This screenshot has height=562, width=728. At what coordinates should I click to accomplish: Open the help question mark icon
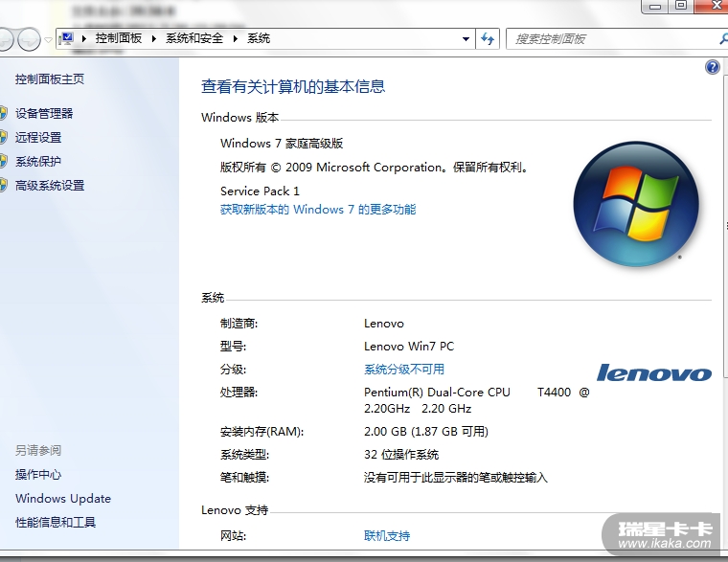click(x=713, y=67)
